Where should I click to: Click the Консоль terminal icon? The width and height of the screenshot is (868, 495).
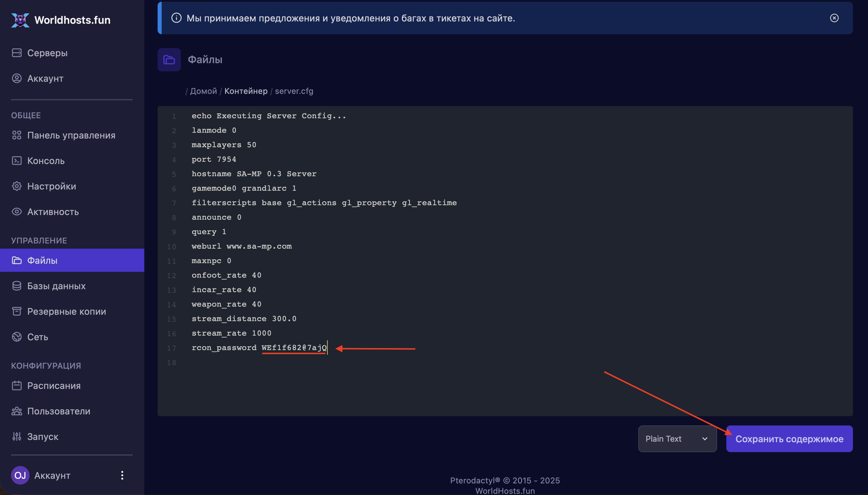point(17,161)
